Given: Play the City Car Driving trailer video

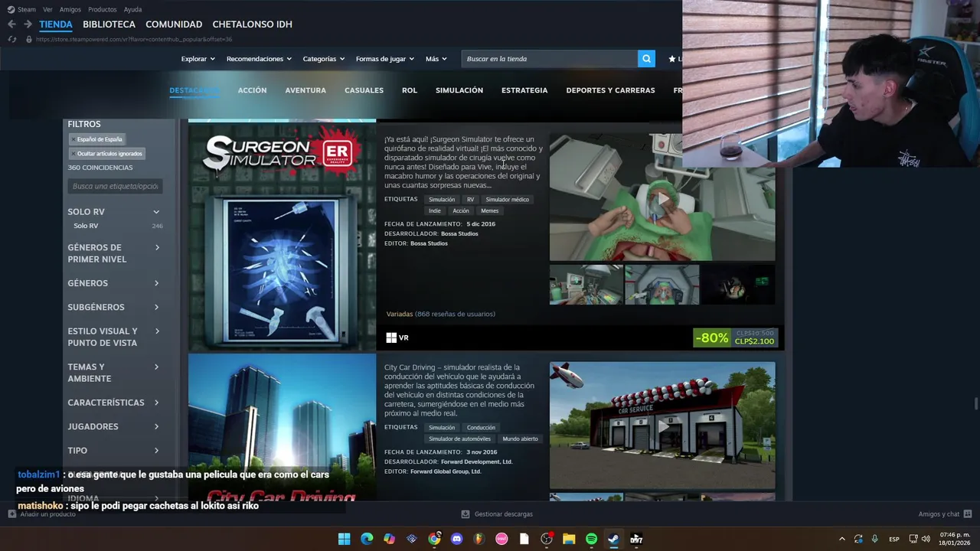Looking at the screenshot, I should (662, 425).
